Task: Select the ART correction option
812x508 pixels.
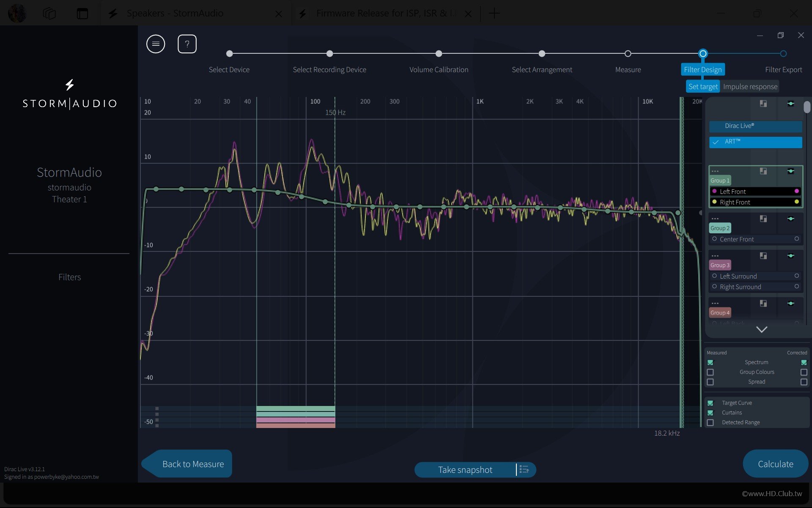Action: pyautogui.click(x=755, y=142)
